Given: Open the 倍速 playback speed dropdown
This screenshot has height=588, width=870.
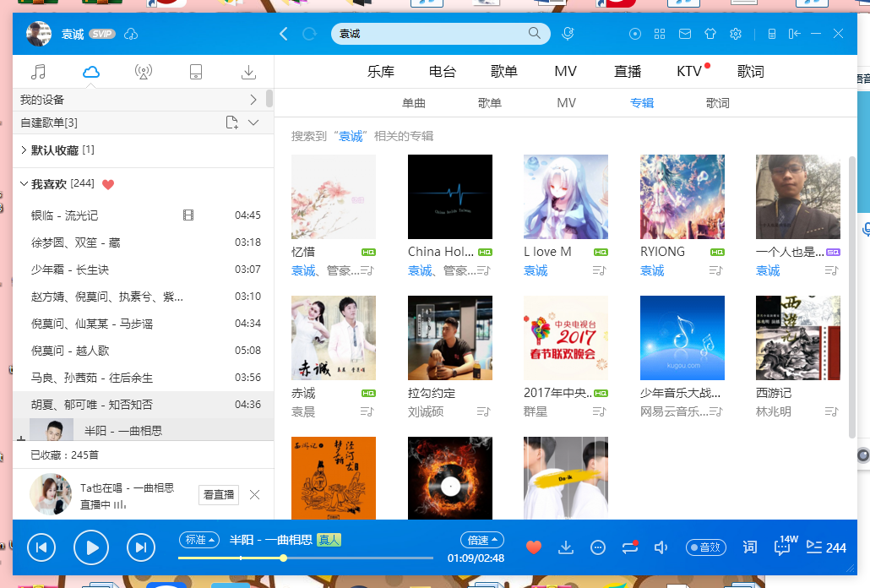Looking at the screenshot, I should tap(482, 540).
